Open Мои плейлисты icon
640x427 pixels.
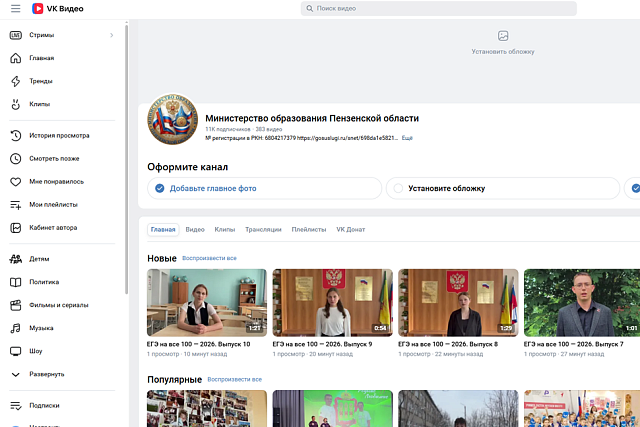tap(16, 205)
